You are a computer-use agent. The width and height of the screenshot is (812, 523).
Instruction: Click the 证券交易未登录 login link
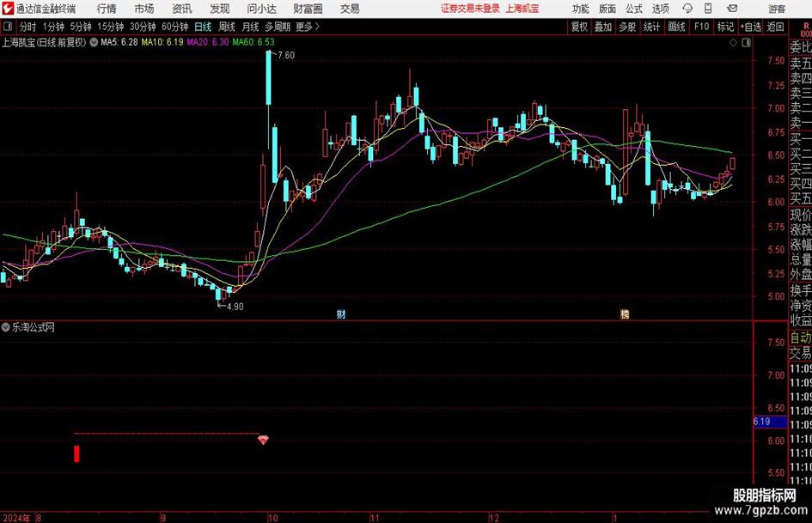pyautogui.click(x=470, y=9)
